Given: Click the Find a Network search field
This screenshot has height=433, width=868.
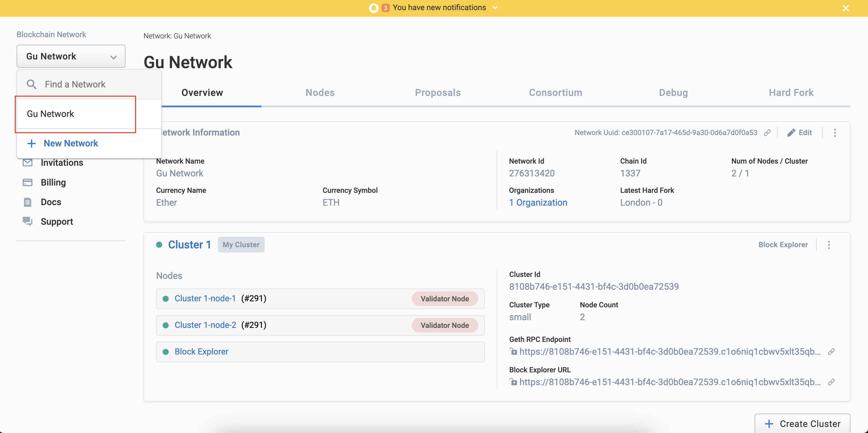Looking at the screenshot, I should (x=89, y=84).
